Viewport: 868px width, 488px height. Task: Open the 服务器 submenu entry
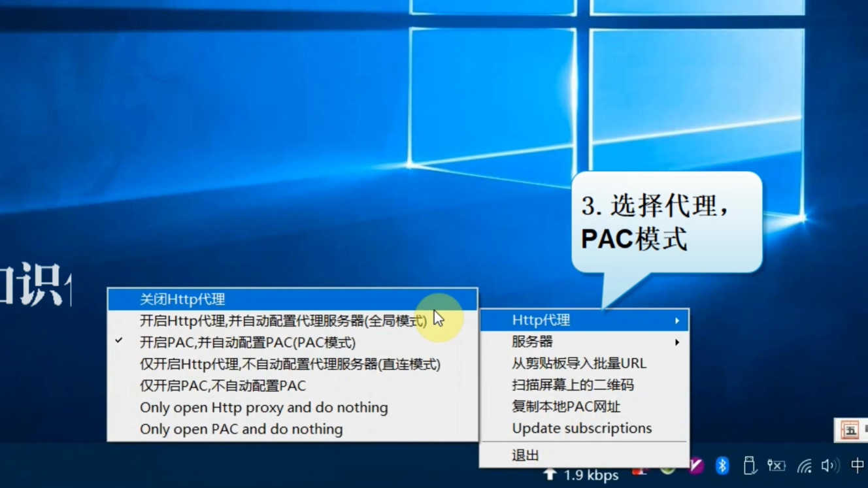532,342
